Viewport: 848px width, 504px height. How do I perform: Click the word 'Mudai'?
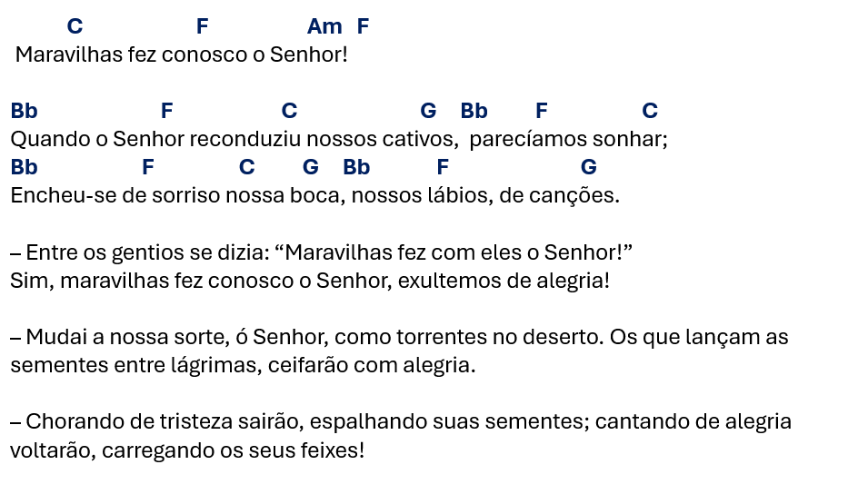click(x=56, y=337)
